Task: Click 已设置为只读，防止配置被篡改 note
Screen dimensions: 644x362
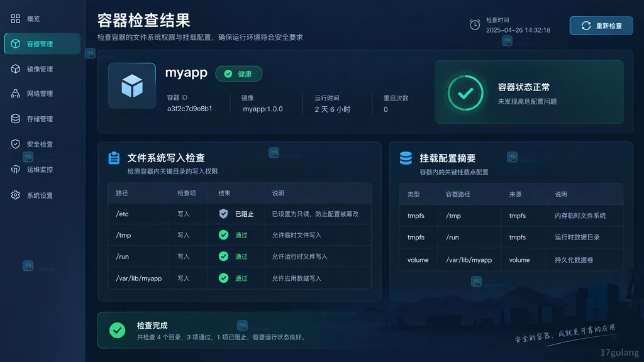Action: click(x=315, y=214)
